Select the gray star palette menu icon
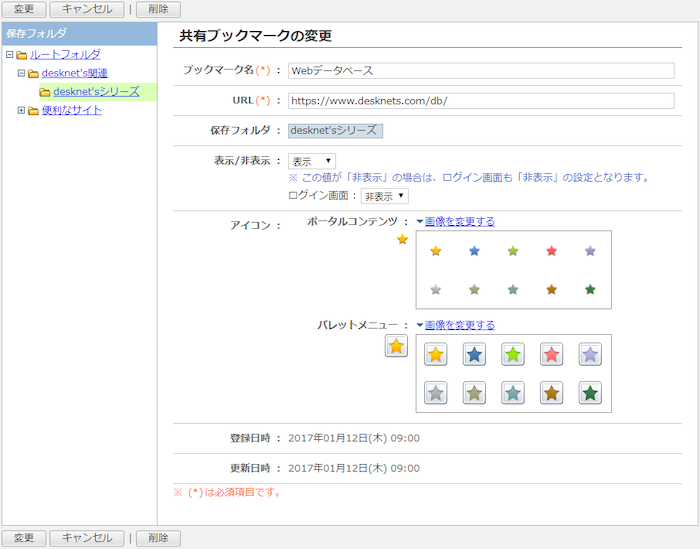Image resolution: width=700 pixels, height=549 pixels. click(x=435, y=393)
